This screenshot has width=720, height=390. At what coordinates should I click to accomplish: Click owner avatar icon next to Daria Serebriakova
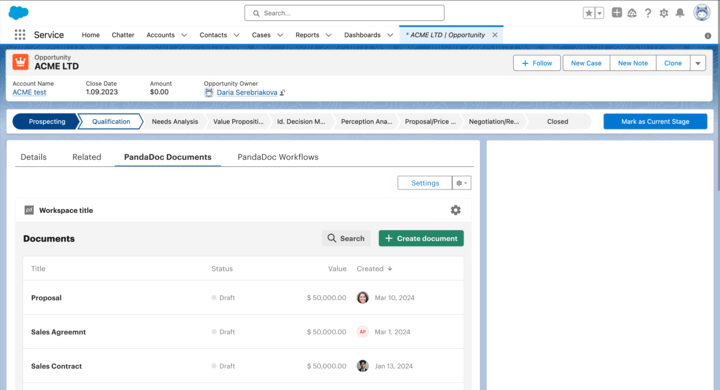pyautogui.click(x=209, y=92)
